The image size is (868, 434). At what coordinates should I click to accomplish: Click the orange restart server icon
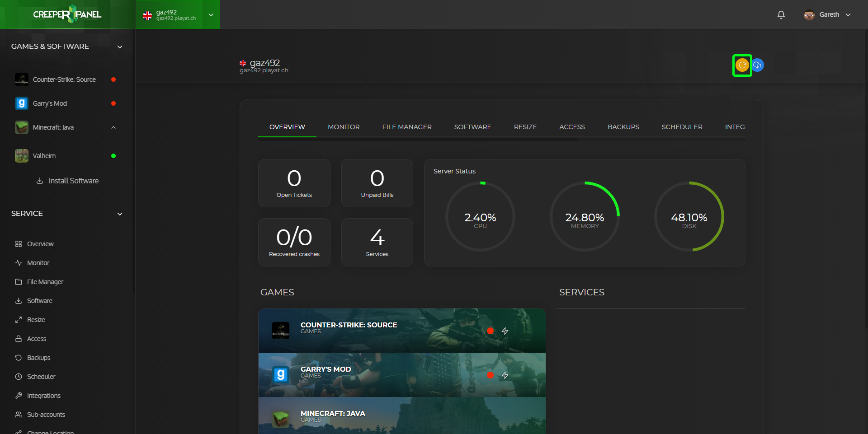tap(742, 65)
